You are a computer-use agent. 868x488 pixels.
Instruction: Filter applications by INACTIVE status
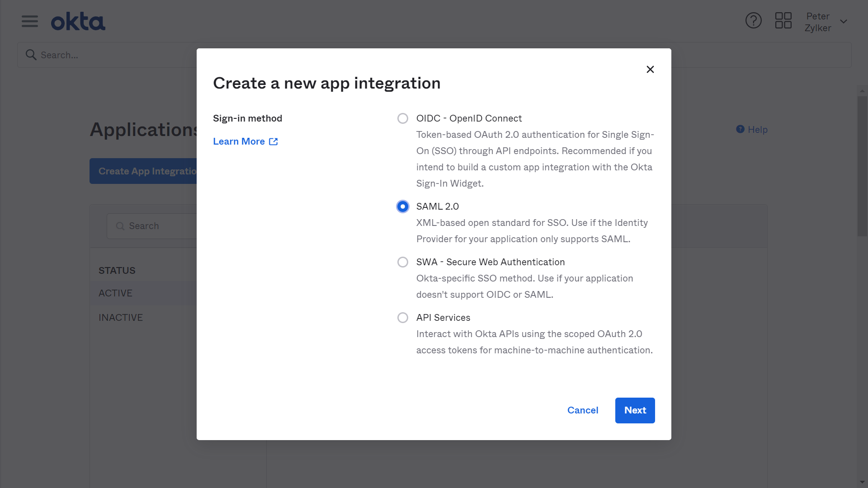pyautogui.click(x=121, y=318)
